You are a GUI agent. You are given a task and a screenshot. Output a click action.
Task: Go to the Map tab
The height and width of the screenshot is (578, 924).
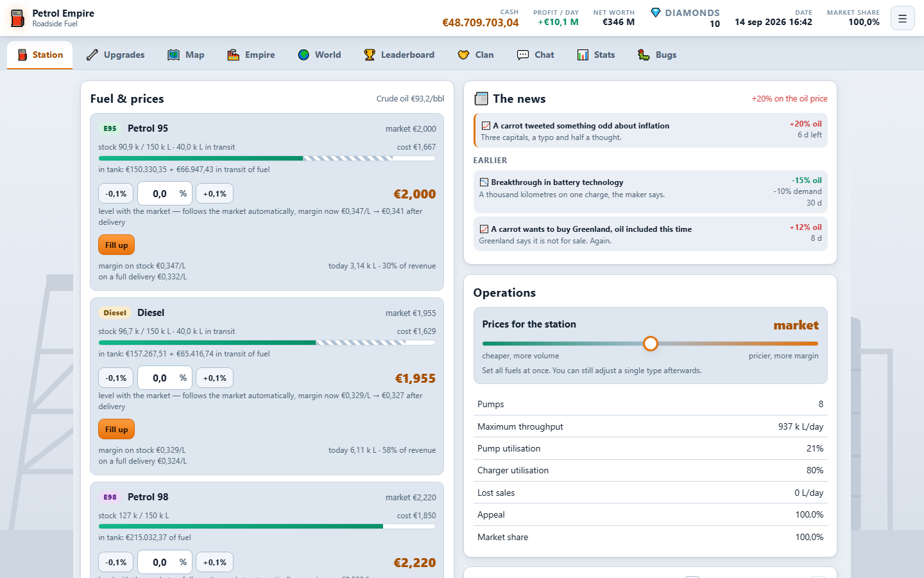coord(186,55)
